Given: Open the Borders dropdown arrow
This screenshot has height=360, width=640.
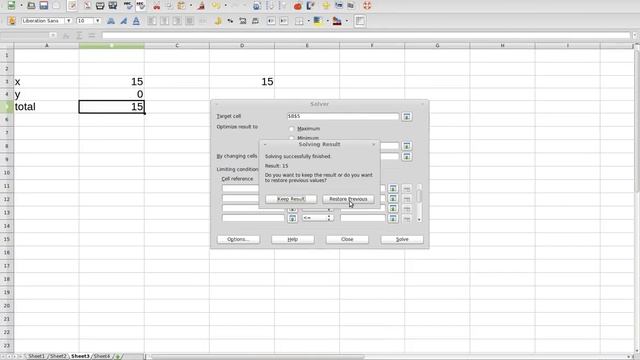Looking at the screenshot, I should 309,21.
